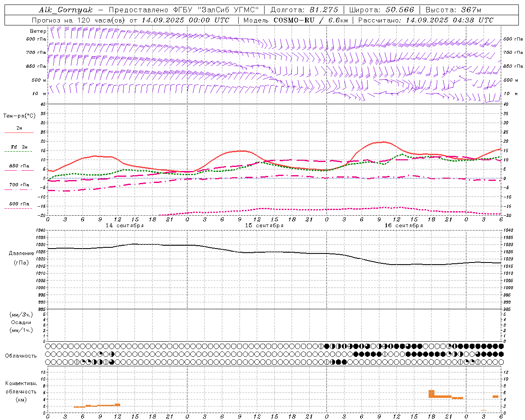Click the '500 гПа' temperature legend entry

click(19, 204)
